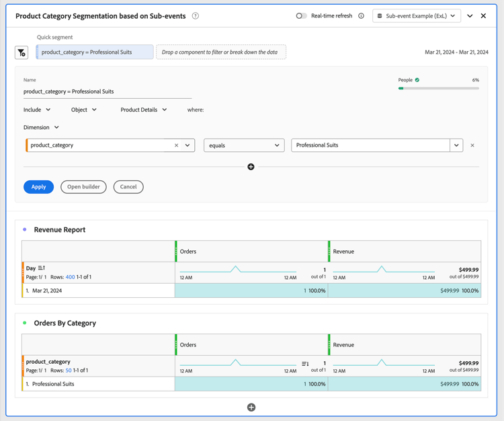The height and width of the screenshot is (421, 504).
Task: Add a new panel with bottom plus icon
Action: [251, 408]
